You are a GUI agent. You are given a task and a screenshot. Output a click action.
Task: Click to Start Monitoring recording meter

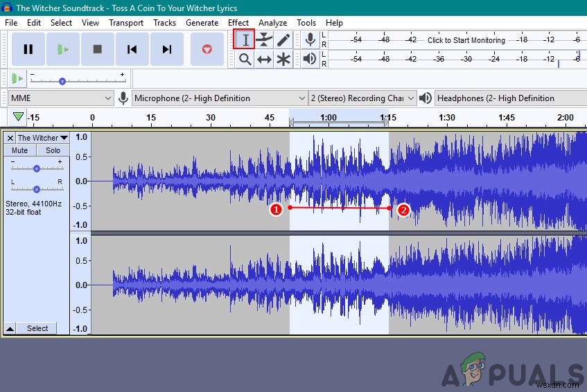[x=466, y=40]
